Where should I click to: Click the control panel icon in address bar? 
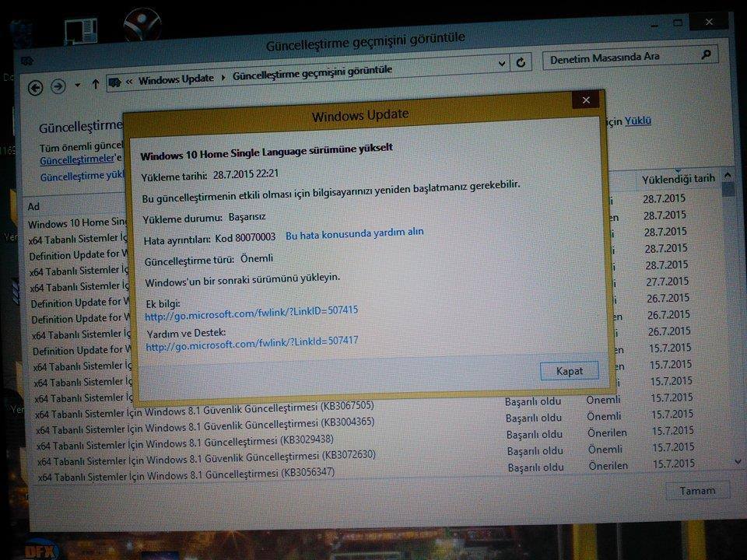point(115,82)
